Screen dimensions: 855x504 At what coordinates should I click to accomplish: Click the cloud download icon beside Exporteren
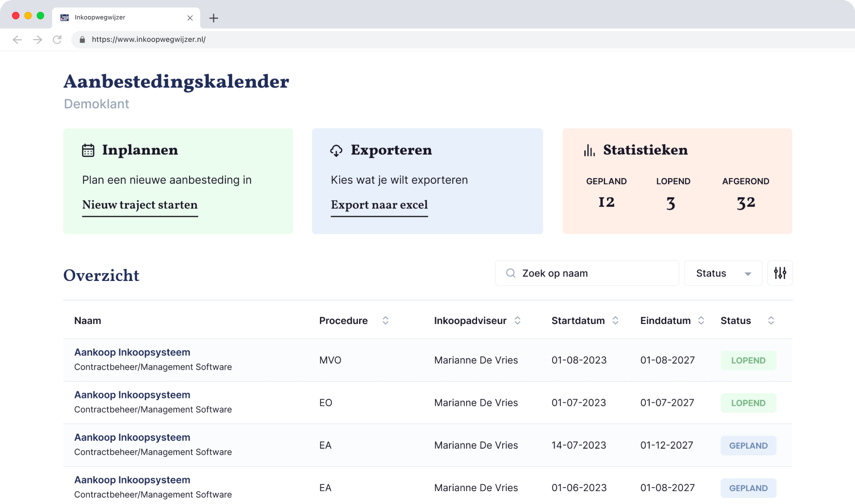point(336,151)
